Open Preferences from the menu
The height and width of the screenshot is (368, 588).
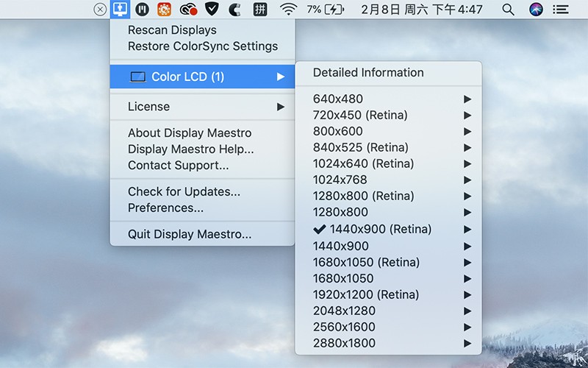tap(203, 208)
